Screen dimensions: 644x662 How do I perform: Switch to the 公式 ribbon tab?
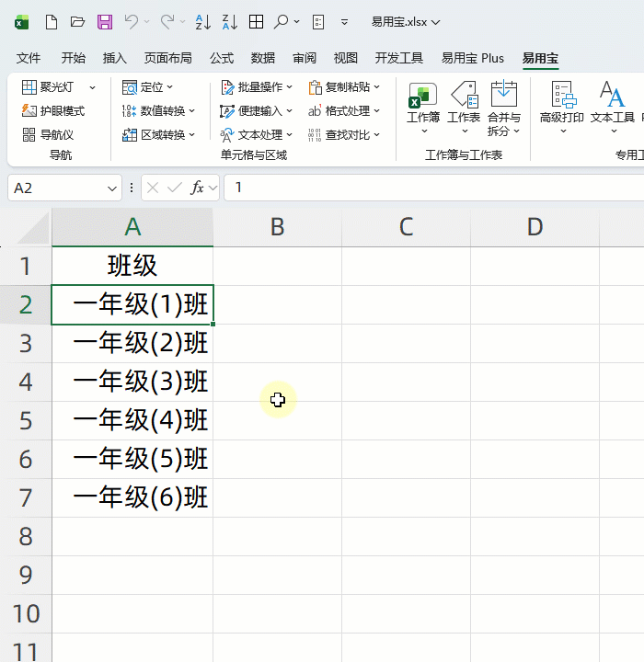point(222,58)
